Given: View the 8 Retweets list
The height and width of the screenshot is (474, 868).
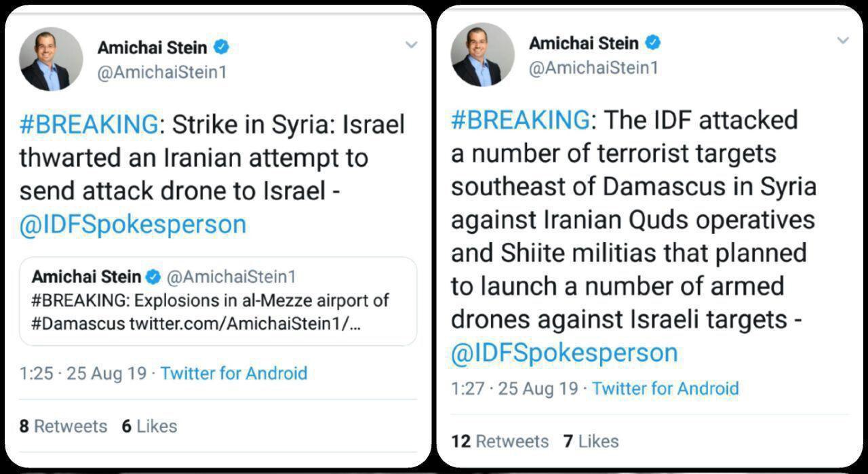Looking at the screenshot, I should pyautogui.click(x=63, y=426).
